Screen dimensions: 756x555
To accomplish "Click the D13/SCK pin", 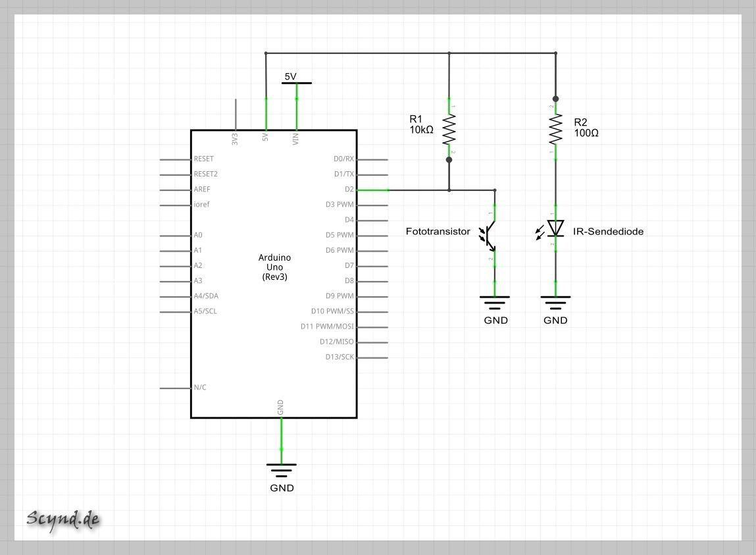I will pos(372,357).
